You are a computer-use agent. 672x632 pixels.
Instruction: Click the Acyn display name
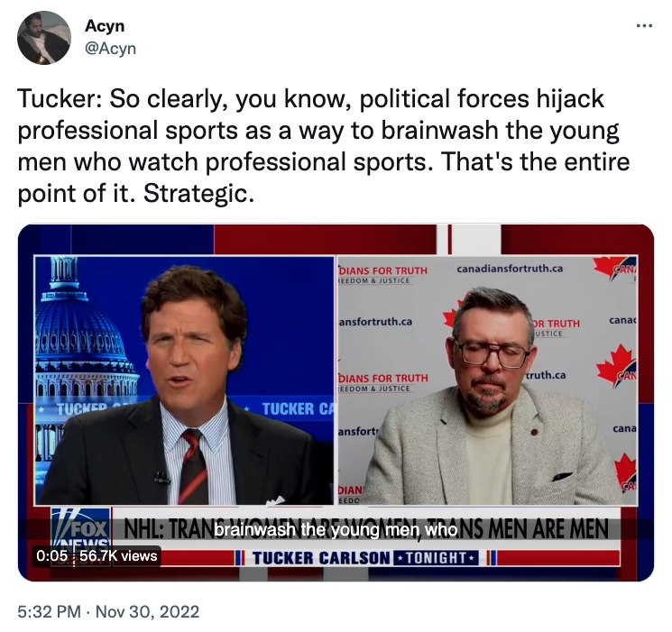click(x=105, y=26)
